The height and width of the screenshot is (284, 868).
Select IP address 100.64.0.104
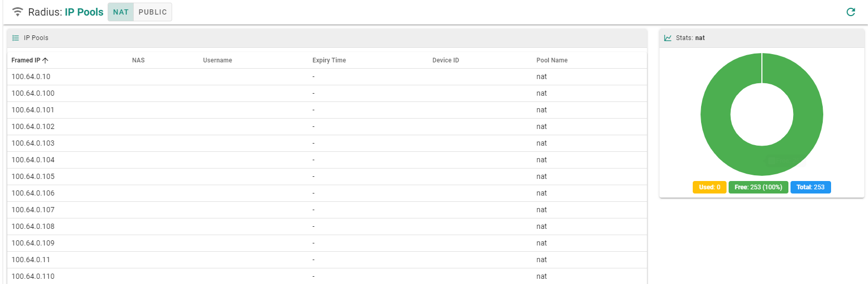33,160
